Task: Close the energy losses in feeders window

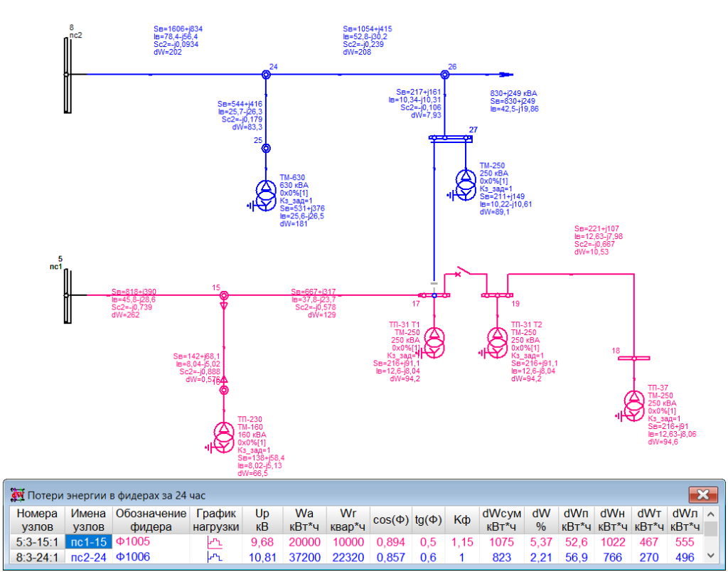Action: (x=703, y=495)
